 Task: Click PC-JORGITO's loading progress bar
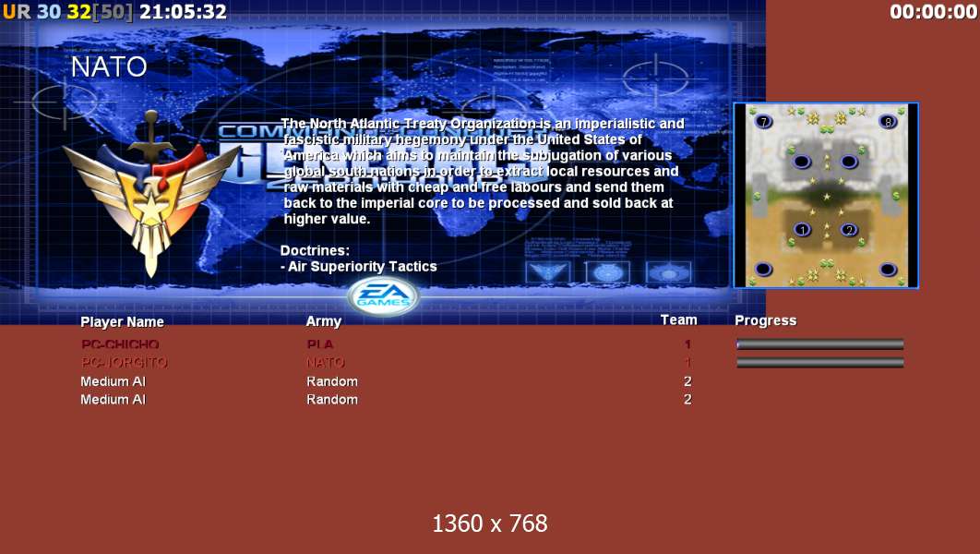pos(820,363)
